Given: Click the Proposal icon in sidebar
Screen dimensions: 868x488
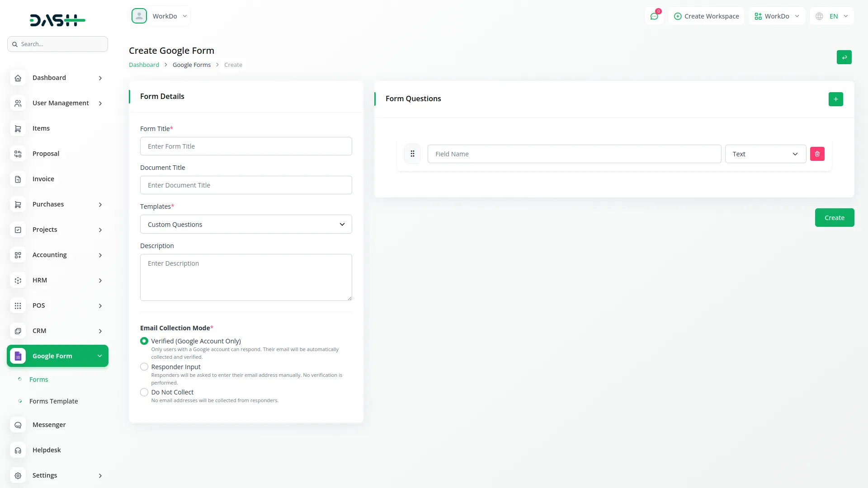Looking at the screenshot, I should point(18,154).
